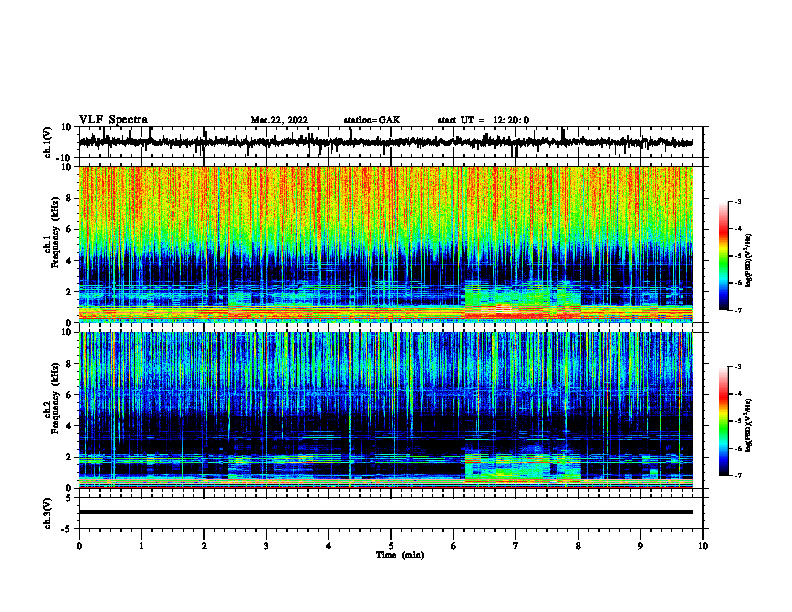This screenshot has height=612, width=792.
Task: Click the ch.1 colorbar 'log(PSD)' label
Action: point(749,260)
